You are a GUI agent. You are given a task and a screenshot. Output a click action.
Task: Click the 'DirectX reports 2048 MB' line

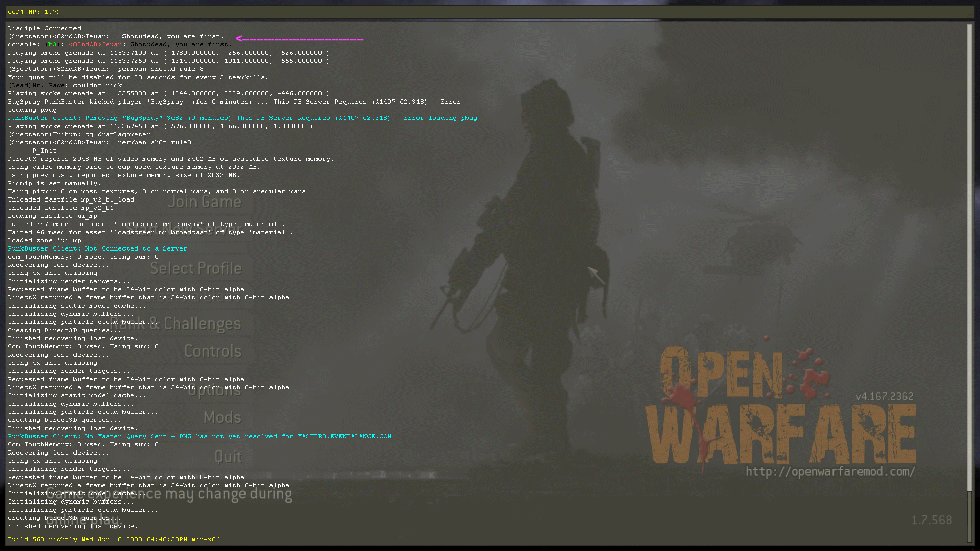[x=171, y=159]
